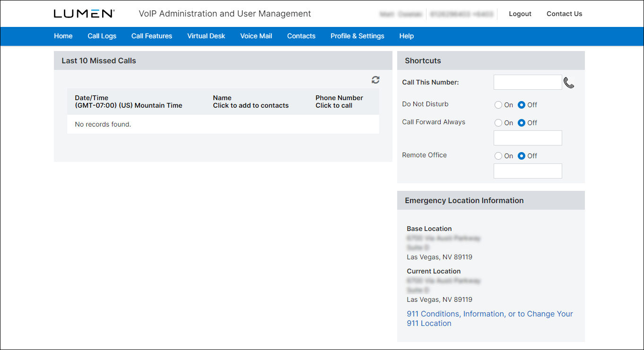
Task: Turn on Call Forward Always
Action: (498, 122)
